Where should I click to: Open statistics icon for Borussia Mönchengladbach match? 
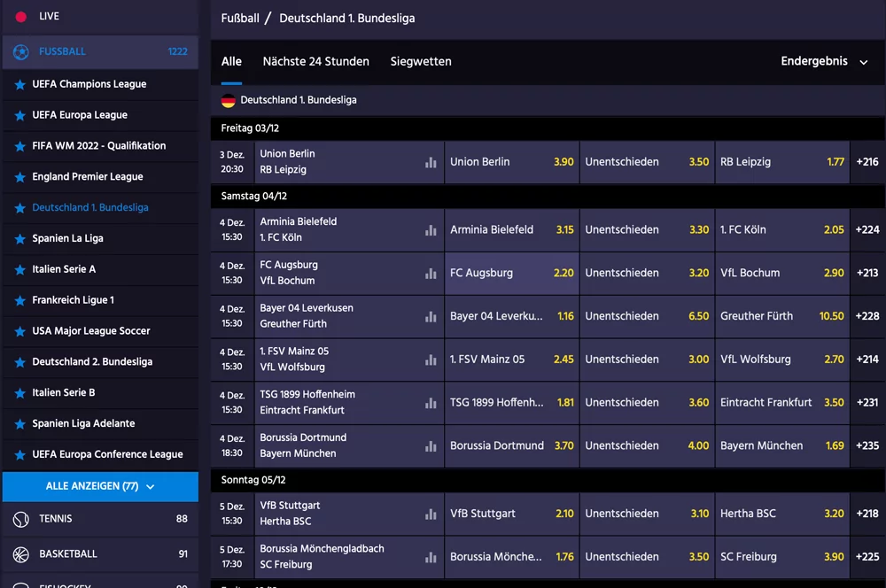(431, 558)
